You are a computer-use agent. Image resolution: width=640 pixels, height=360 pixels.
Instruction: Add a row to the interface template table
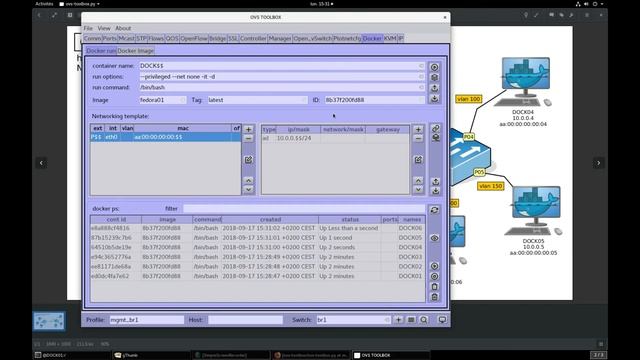tap(248, 129)
